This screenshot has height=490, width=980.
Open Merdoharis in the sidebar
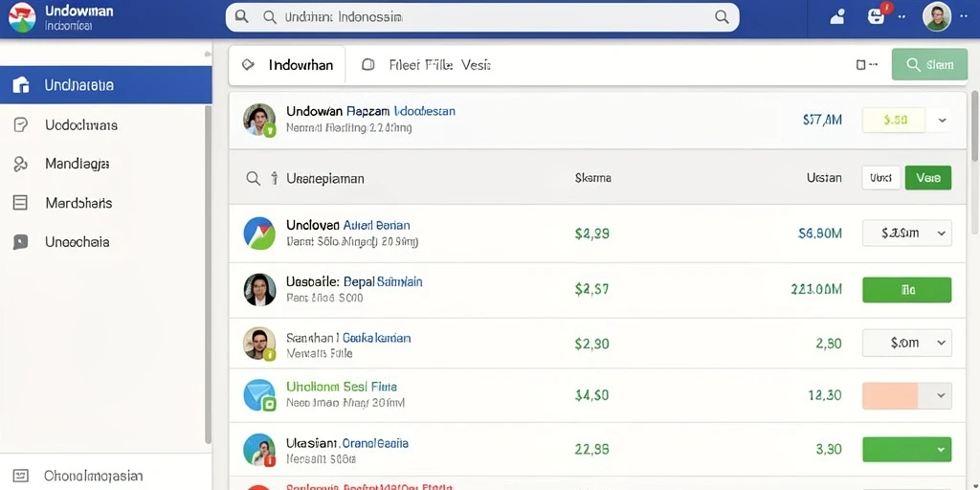[x=78, y=203]
